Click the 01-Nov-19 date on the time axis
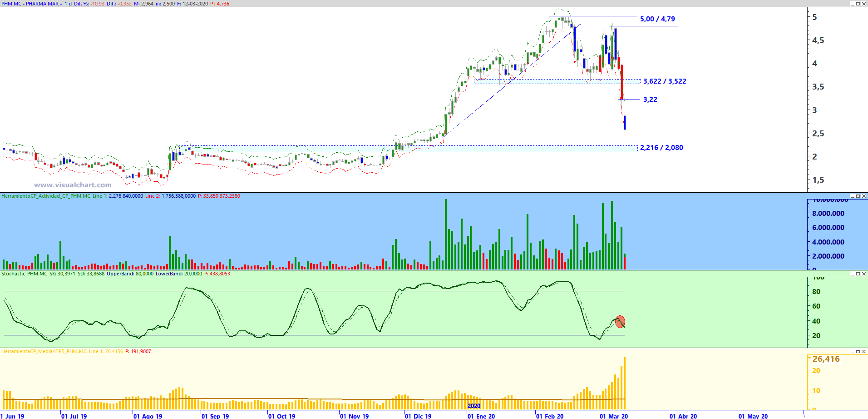868x419 pixels. (x=354, y=416)
